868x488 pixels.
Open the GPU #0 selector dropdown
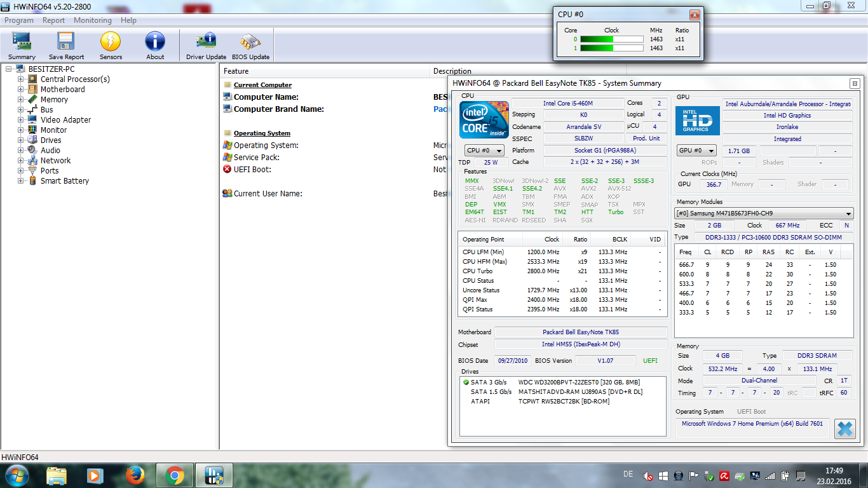pyautogui.click(x=696, y=151)
